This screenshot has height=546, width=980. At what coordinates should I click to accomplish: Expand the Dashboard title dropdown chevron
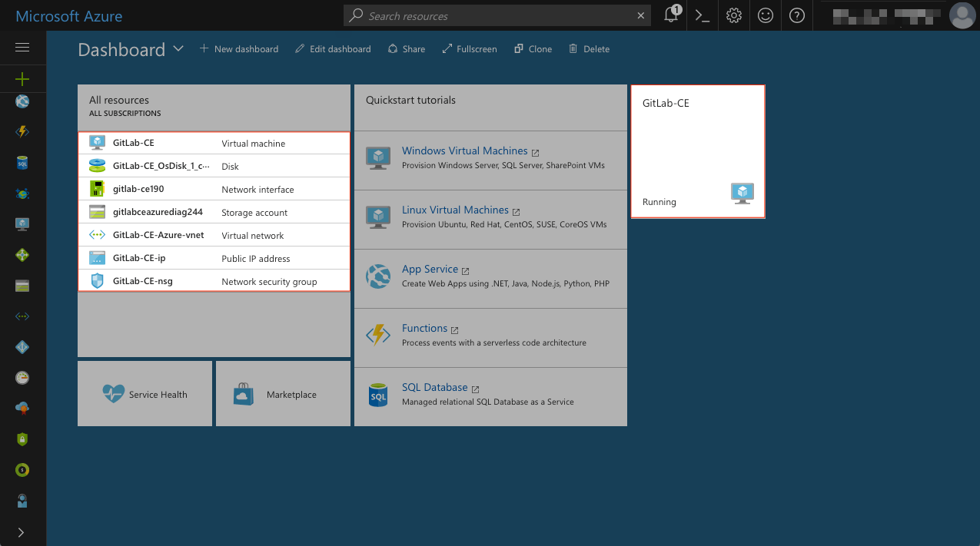[178, 49]
